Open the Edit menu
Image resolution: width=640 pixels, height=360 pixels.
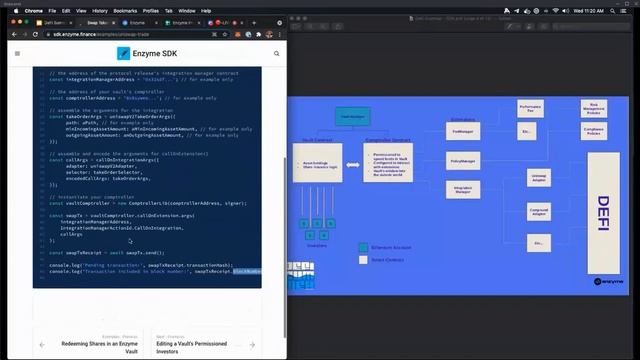point(66,11)
